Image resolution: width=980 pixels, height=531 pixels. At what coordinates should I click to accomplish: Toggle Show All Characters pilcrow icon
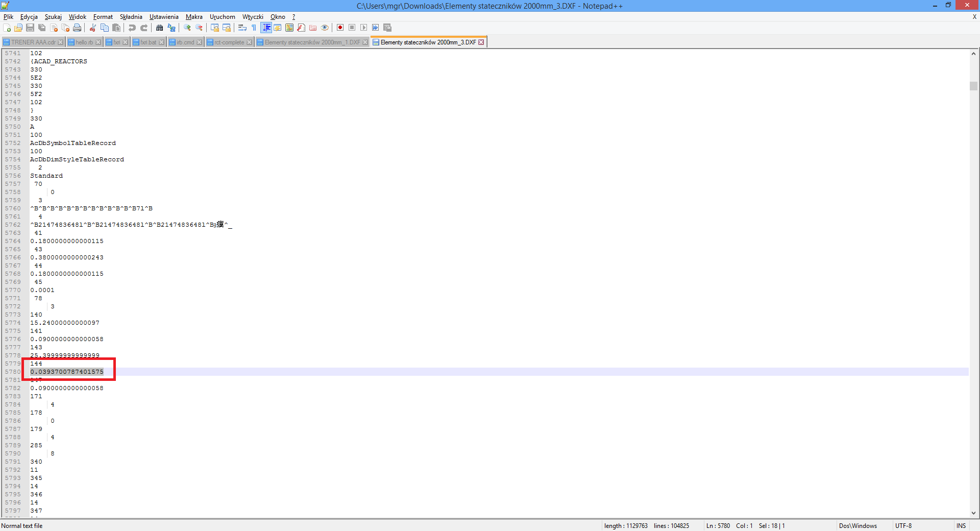(x=254, y=28)
